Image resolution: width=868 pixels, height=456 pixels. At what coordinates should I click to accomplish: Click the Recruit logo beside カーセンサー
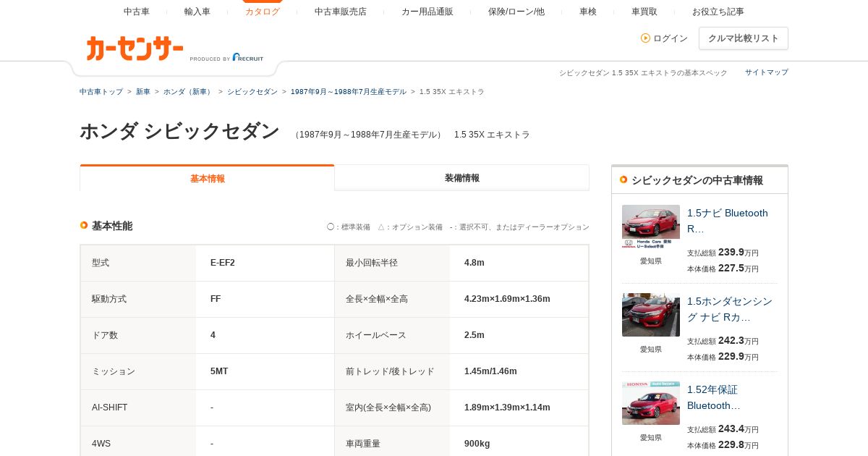(248, 57)
